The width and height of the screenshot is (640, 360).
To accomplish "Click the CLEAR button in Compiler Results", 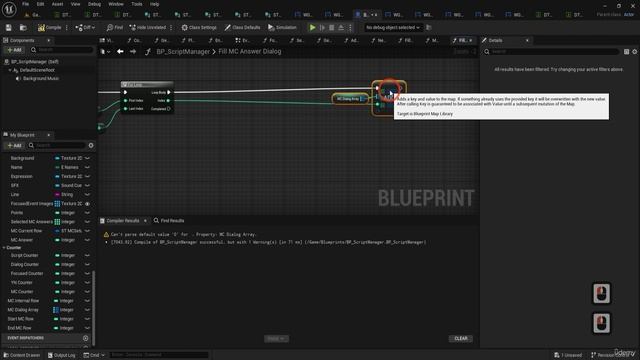I will click(461, 338).
